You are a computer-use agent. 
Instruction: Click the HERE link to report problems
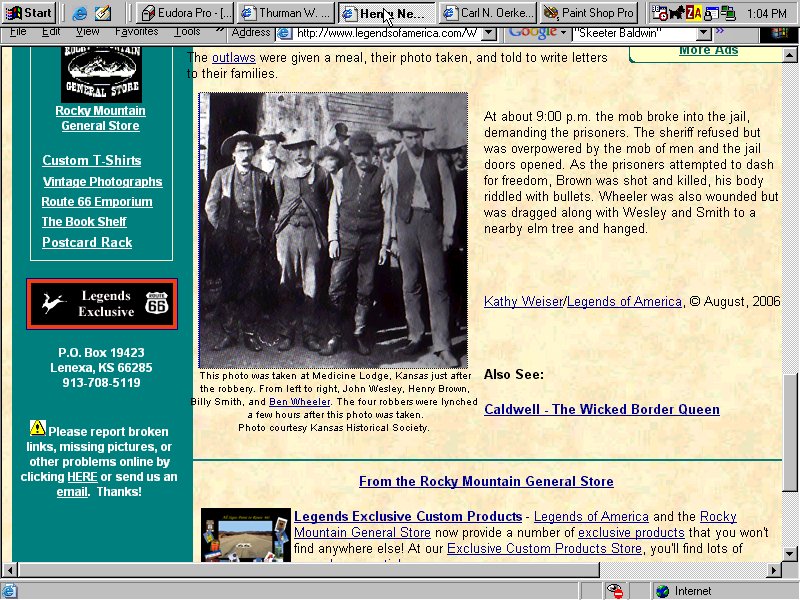[82, 477]
